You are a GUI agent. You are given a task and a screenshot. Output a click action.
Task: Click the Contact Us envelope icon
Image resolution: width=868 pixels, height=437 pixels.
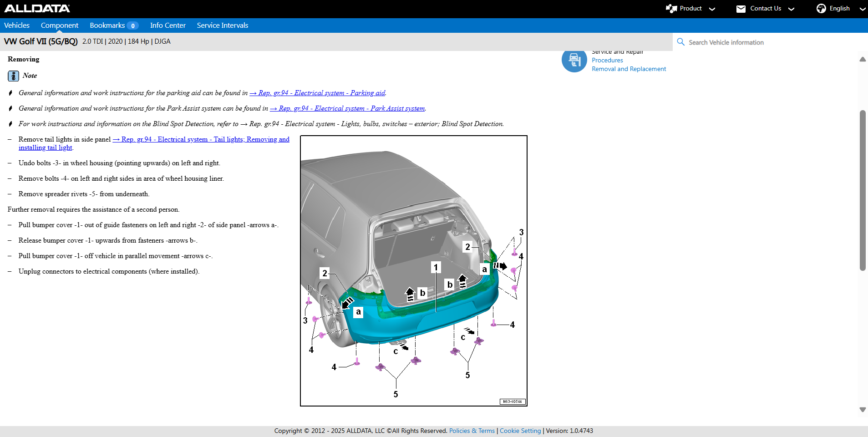pos(741,9)
